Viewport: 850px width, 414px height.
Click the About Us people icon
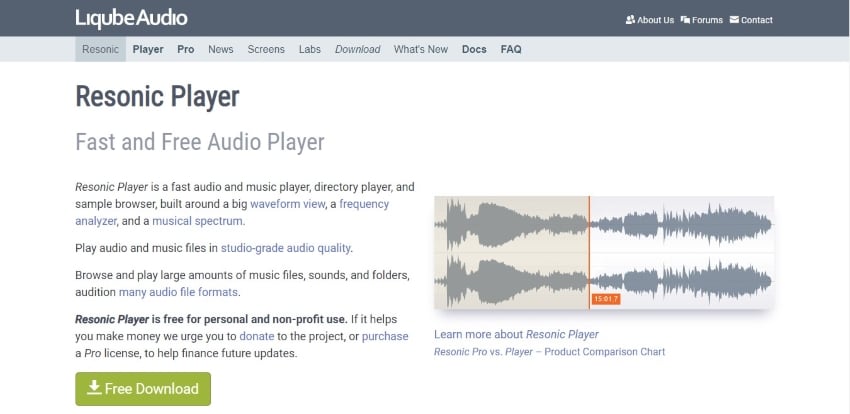(x=630, y=20)
